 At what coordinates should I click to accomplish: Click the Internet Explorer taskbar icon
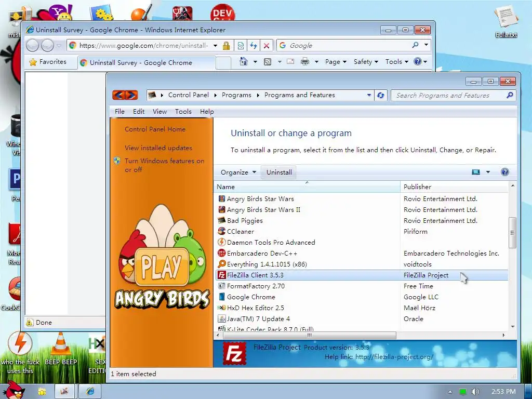[90, 391]
